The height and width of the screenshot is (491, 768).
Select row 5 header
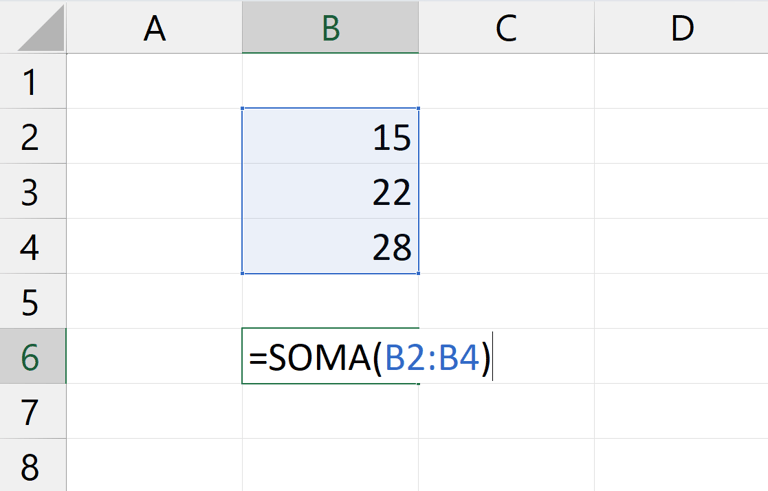[x=30, y=302]
